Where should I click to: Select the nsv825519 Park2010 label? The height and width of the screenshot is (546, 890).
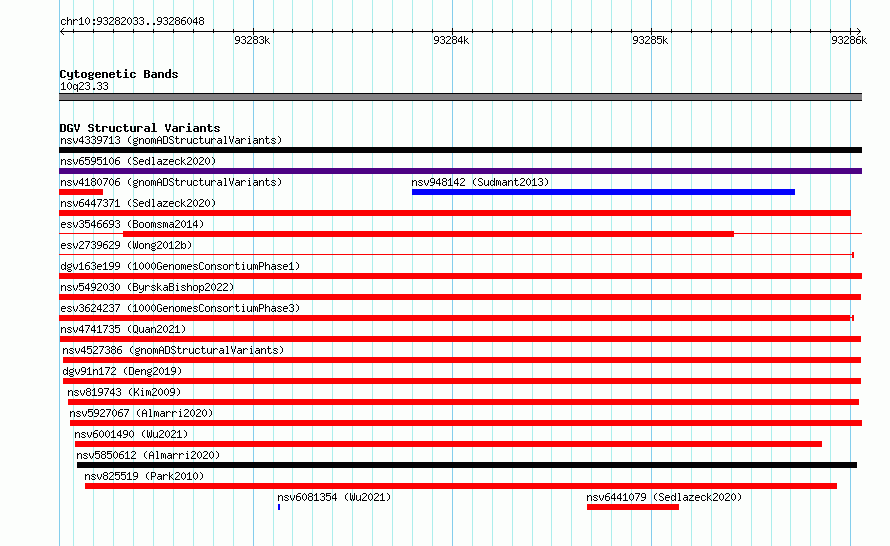pyautogui.click(x=144, y=476)
